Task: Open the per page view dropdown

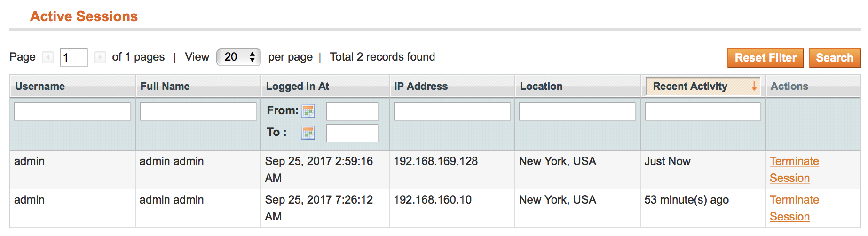Action: pyautogui.click(x=238, y=57)
